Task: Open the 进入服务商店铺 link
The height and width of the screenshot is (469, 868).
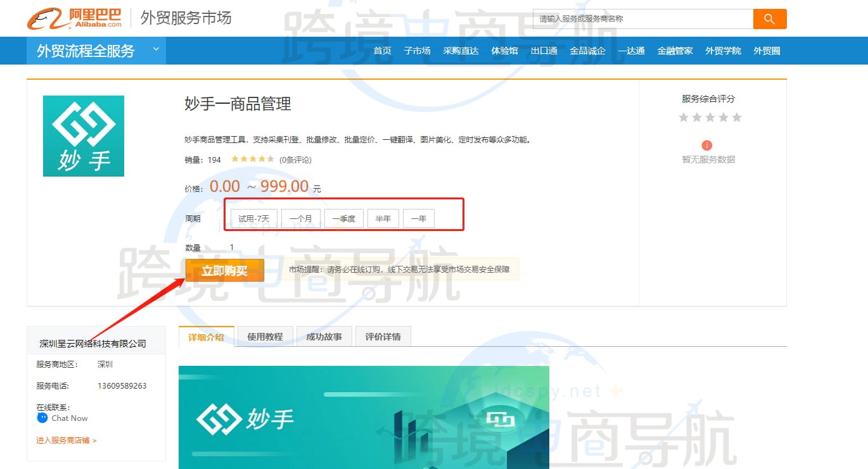Action: pyautogui.click(x=66, y=440)
